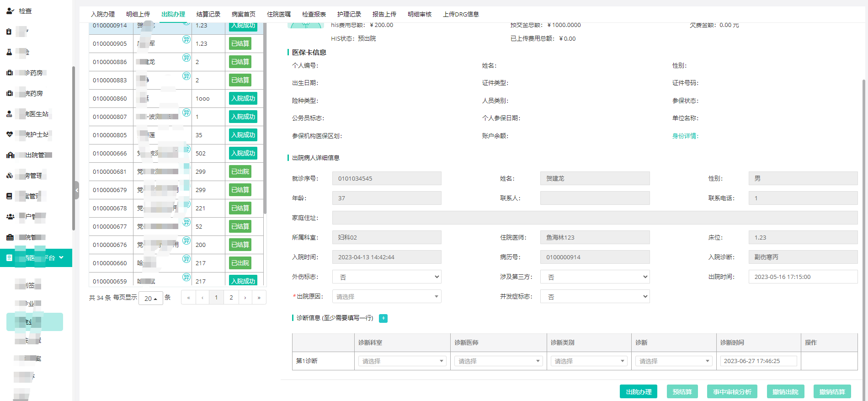Click the building icon in the sidebar
The width and height of the screenshot is (868, 401).
coord(10,237)
